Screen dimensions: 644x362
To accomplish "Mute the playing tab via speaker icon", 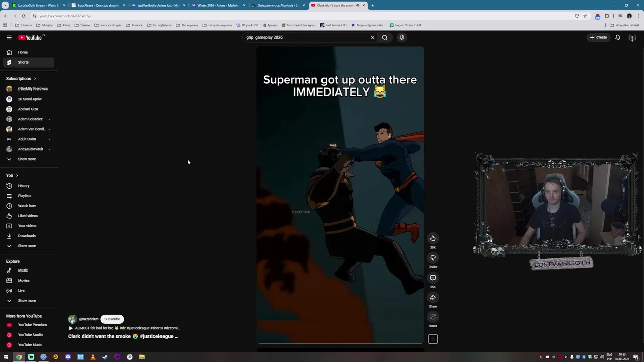I will click(x=358, y=5).
